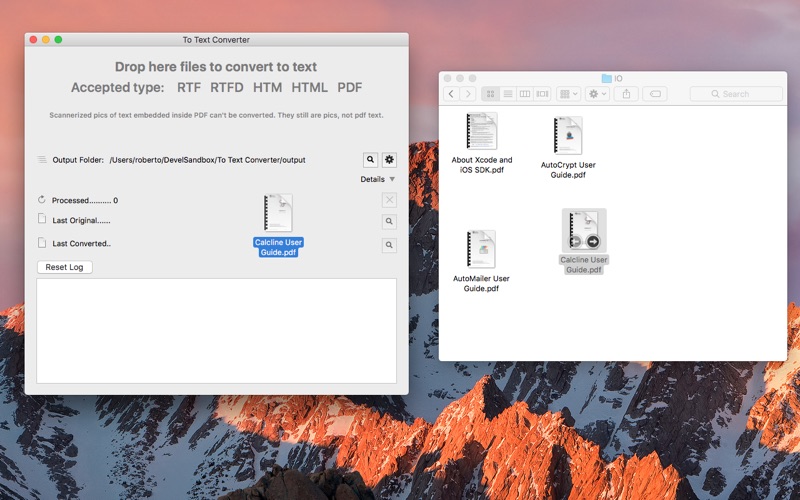This screenshot has width=800, height=500.
Task: Select About Xcode and iOS SDK.pdf
Action: point(482,143)
